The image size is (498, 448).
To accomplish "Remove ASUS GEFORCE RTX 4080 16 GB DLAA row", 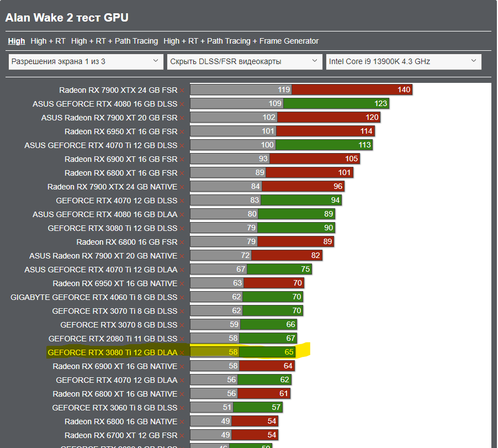I will (182, 215).
